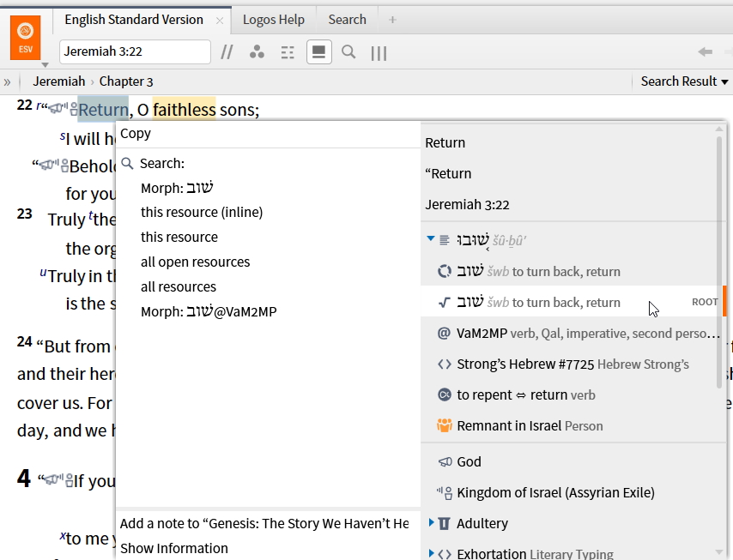Click the @ morphology icon for VaM2MP
733x560 pixels.
pos(444,333)
